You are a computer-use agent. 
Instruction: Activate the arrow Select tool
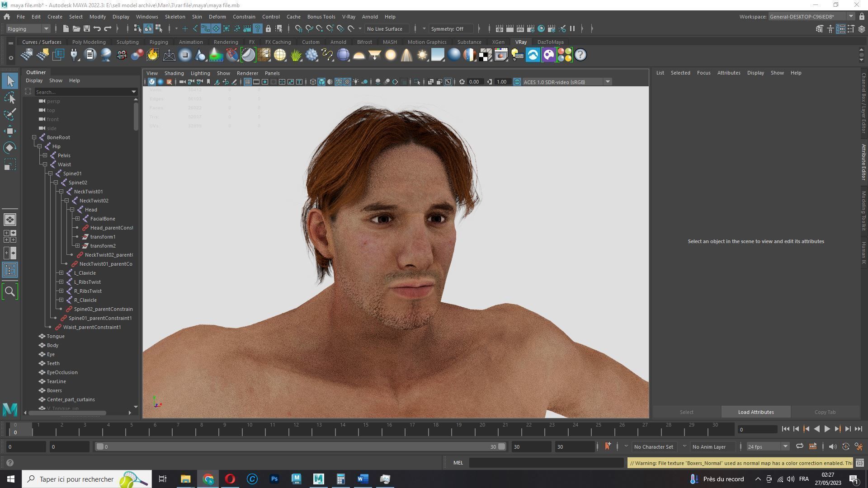click(10, 81)
